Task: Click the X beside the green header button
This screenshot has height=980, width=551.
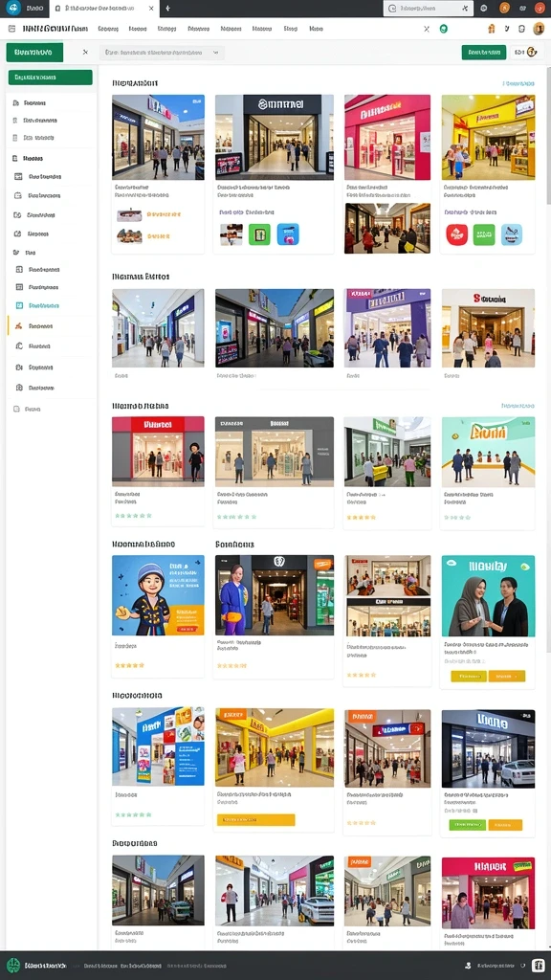Action: (x=85, y=53)
